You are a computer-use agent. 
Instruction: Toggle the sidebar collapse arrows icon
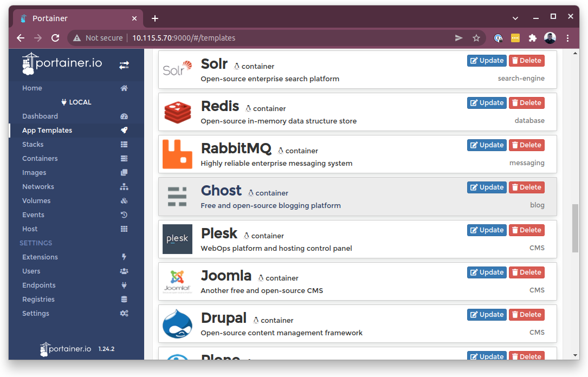[x=124, y=65]
